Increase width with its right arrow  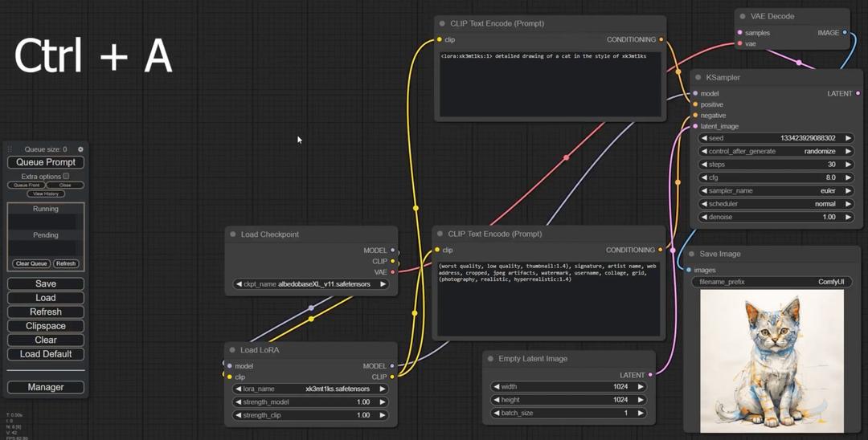pos(641,387)
